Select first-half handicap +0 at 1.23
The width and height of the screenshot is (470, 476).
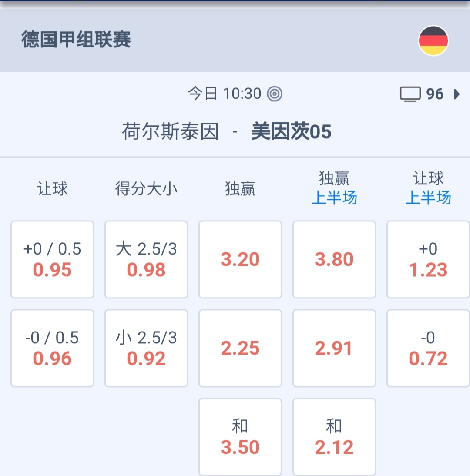coord(428,259)
